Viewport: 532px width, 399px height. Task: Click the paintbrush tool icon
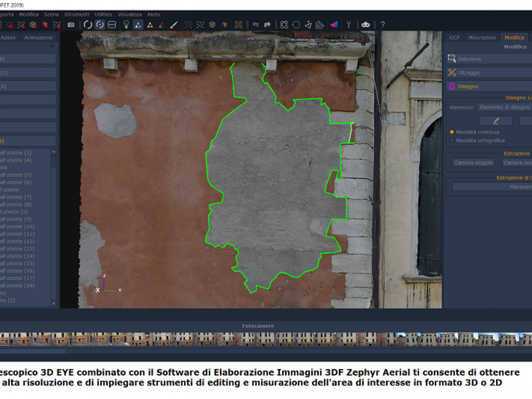[x=174, y=24]
